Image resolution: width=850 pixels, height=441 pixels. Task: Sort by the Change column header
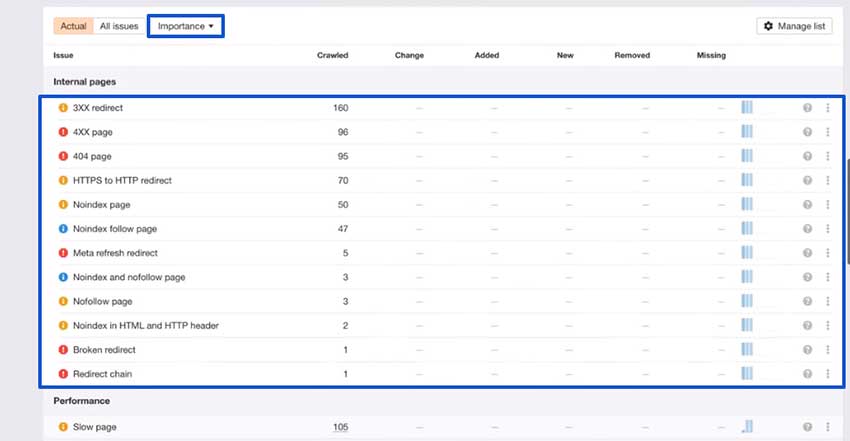[x=409, y=55]
